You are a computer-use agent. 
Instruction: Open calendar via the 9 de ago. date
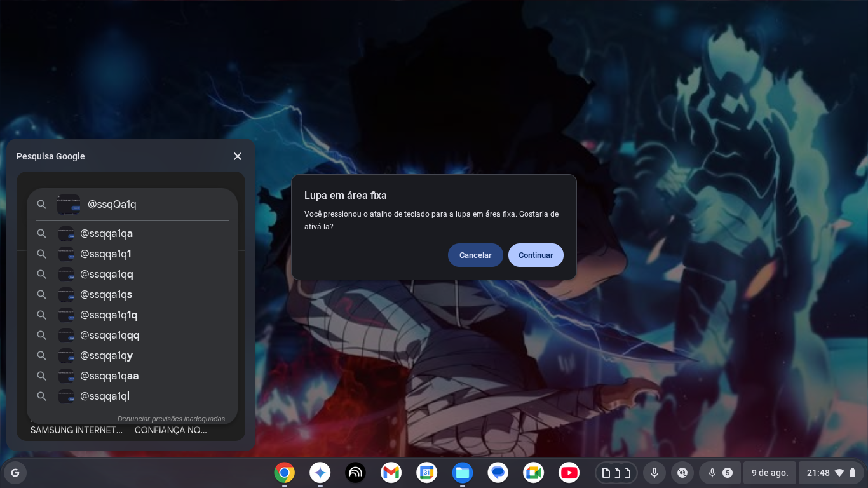click(x=770, y=473)
